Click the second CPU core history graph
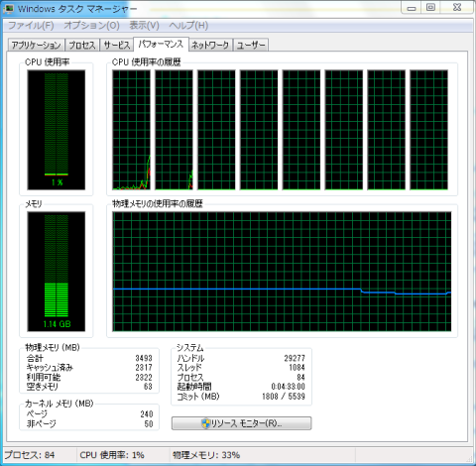 174,130
